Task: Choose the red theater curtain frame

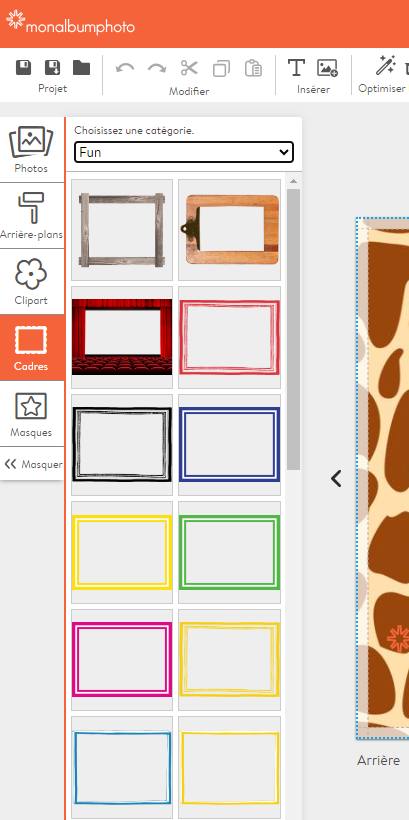Action: [x=122, y=337]
